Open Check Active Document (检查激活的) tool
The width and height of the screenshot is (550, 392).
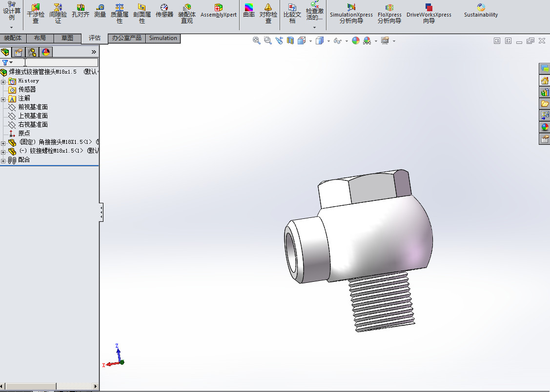(315, 11)
